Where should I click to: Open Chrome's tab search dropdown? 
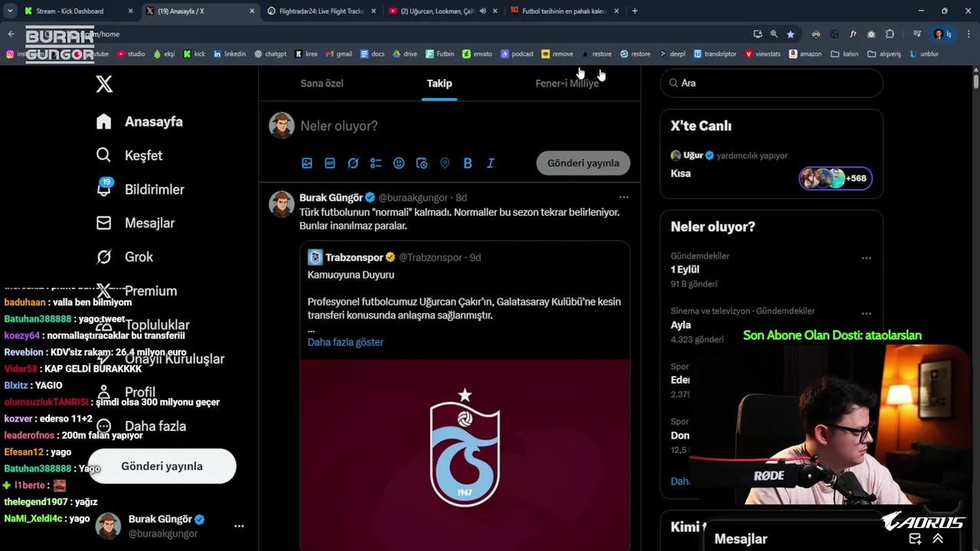pyautogui.click(x=9, y=11)
